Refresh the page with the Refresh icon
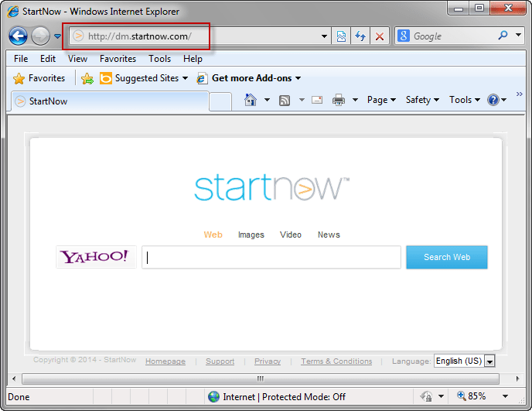 click(x=360, y=36)
